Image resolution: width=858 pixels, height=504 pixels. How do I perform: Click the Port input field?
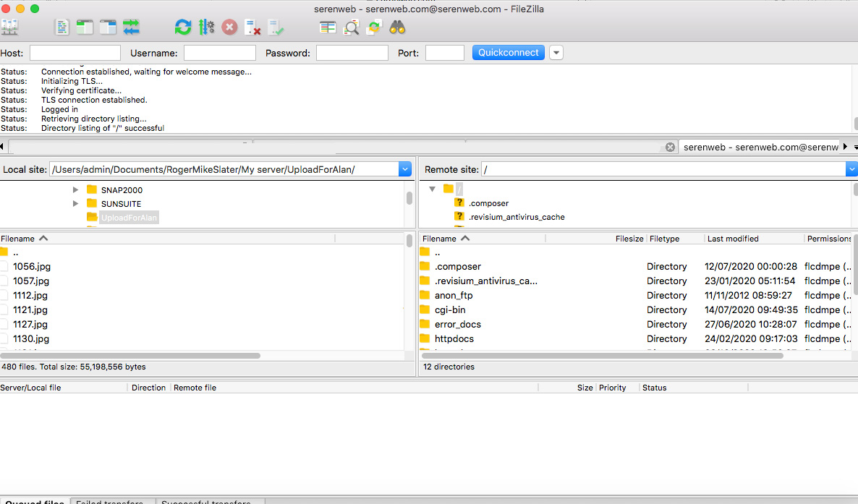[x=444, y=53]
